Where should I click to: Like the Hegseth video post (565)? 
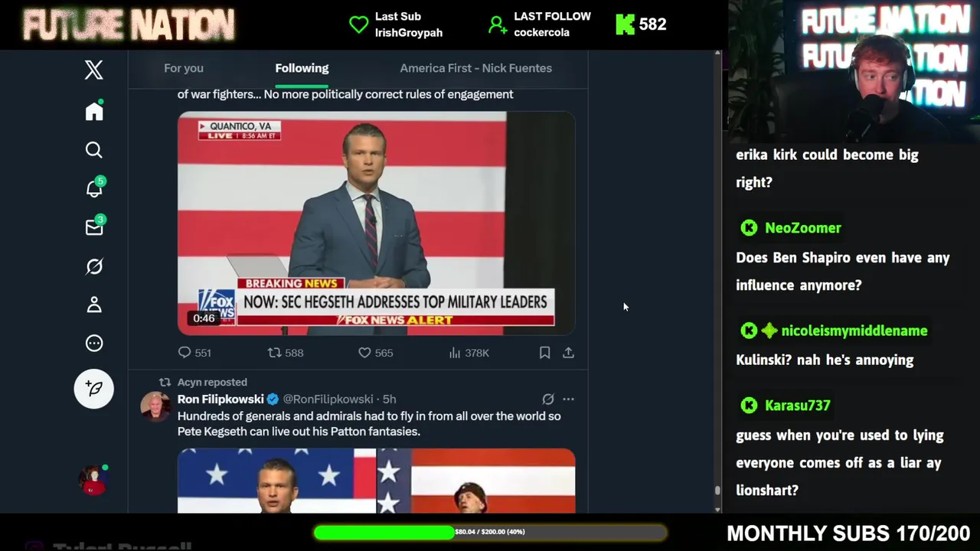(x=376, y=353)
